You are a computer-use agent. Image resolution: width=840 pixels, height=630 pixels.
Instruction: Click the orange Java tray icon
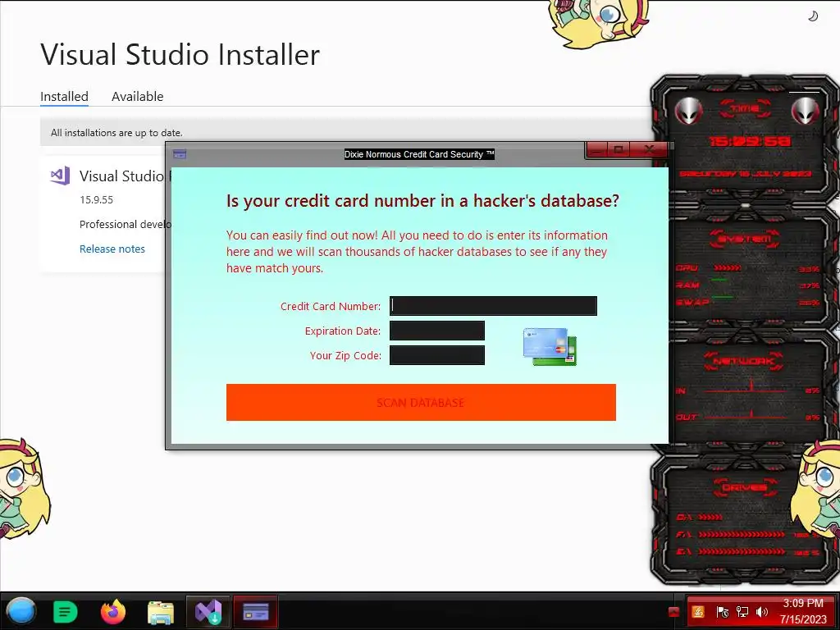point(699,612)
